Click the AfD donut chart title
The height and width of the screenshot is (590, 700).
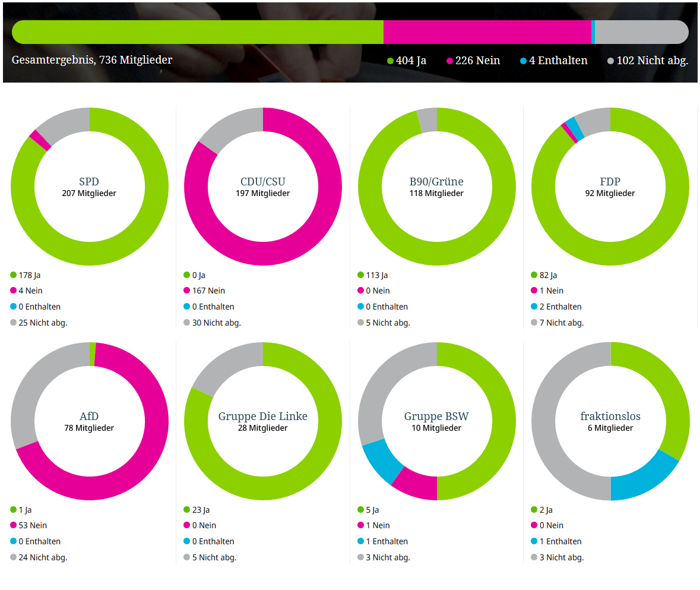[89, 417]
